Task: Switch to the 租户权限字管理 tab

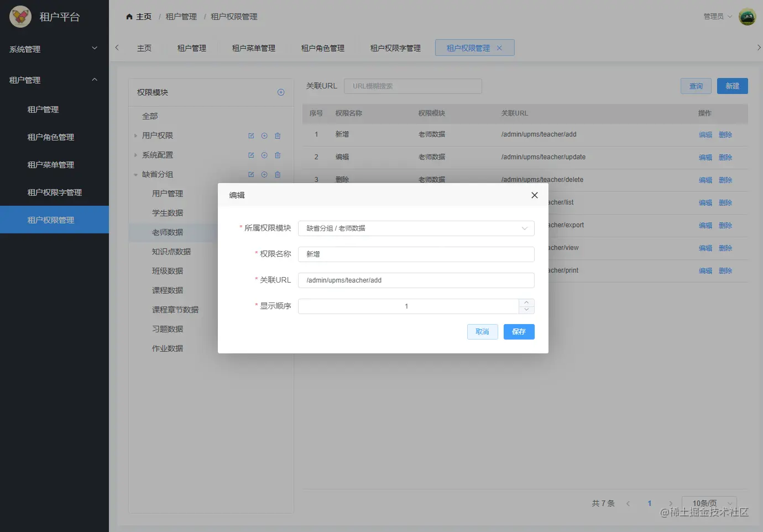Action: click(x=395, y=48)
